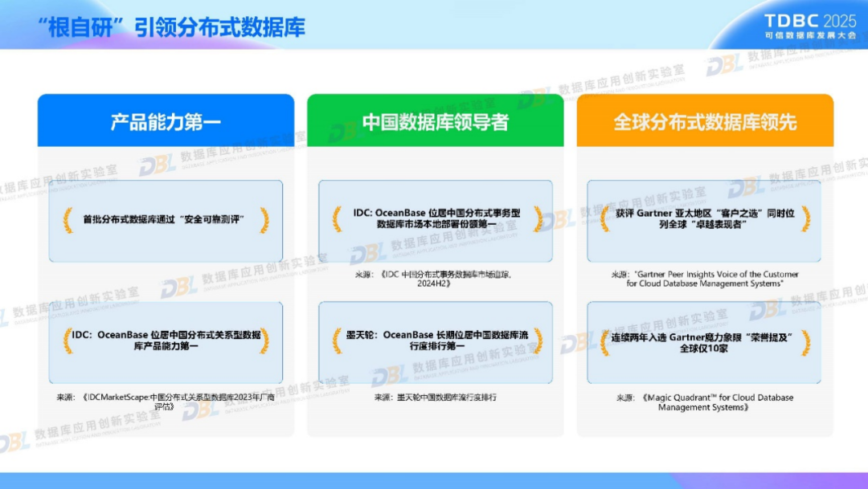Click the IDC 本地部署份额第一 award card
The height and width of the screenshot is (489, 868).
435,221
